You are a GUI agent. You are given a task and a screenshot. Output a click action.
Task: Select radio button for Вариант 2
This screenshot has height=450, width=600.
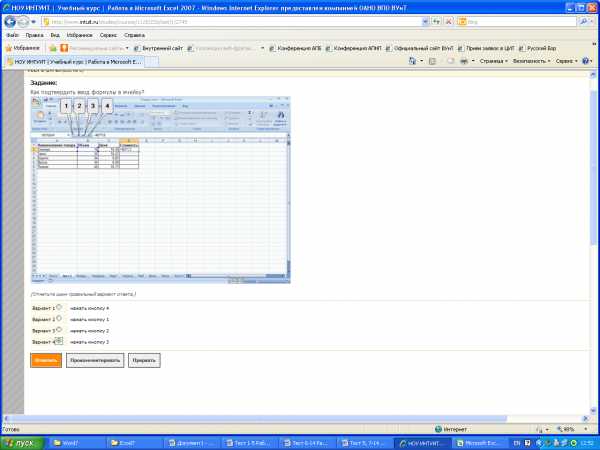(x=59, y=318)
